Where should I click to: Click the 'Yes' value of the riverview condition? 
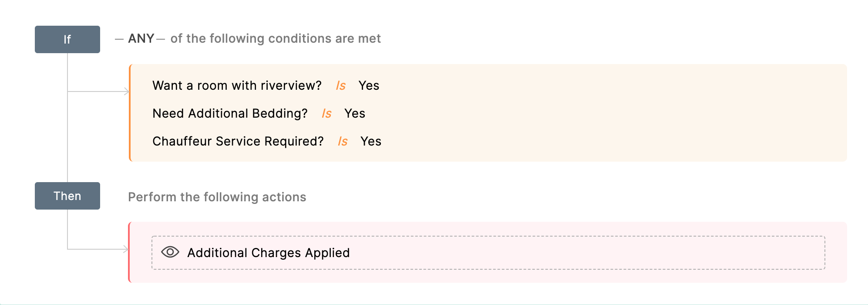pos(369,86)
